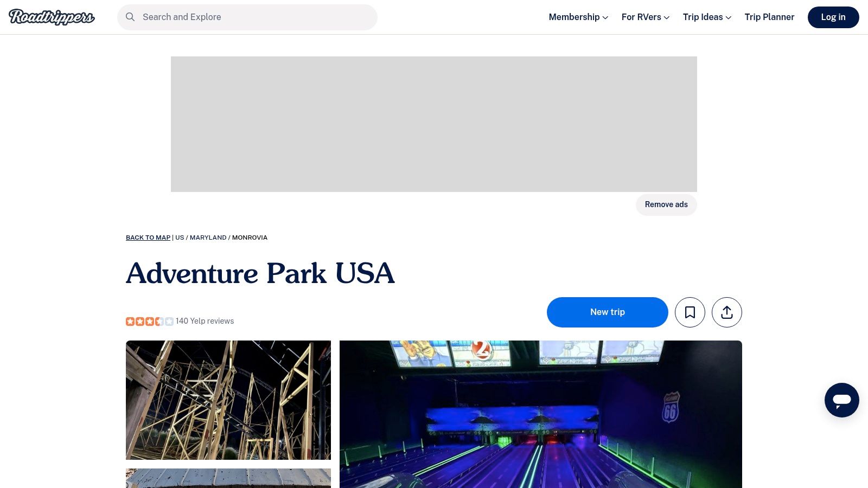Screen dimensions: 868x488
Task: Share place with the share icon
Action: click(727, 312)
